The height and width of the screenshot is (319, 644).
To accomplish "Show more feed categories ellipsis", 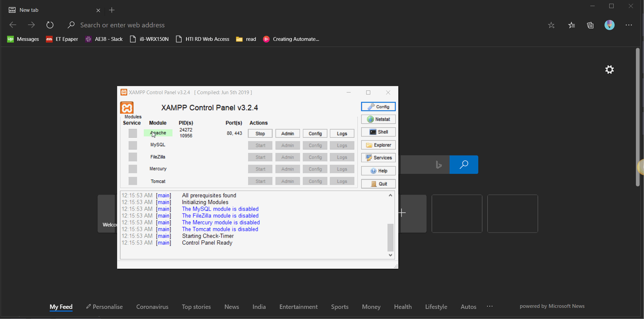I will point(490,307).
